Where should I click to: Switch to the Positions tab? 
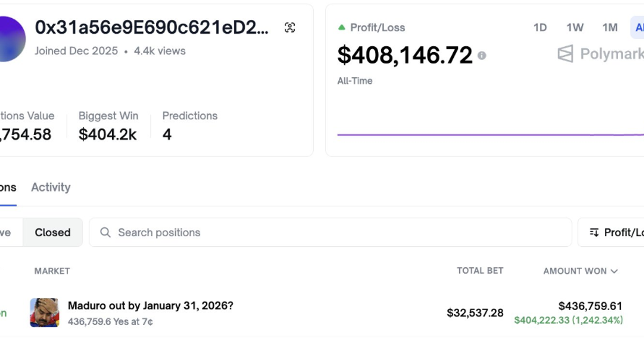[x=8, y=187]
